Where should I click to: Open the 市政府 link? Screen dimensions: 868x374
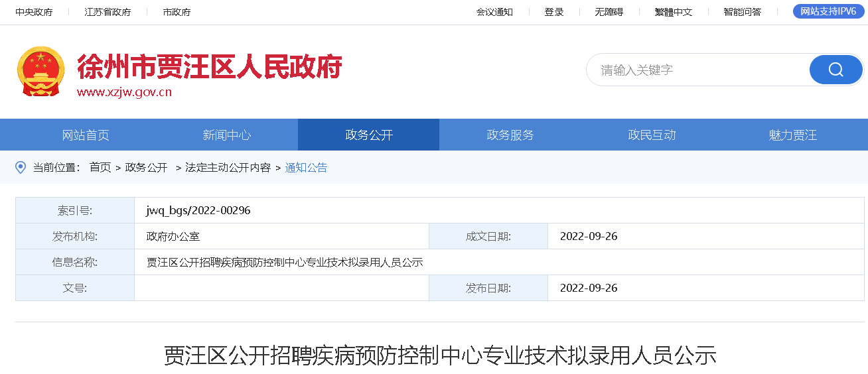[177, 12]
